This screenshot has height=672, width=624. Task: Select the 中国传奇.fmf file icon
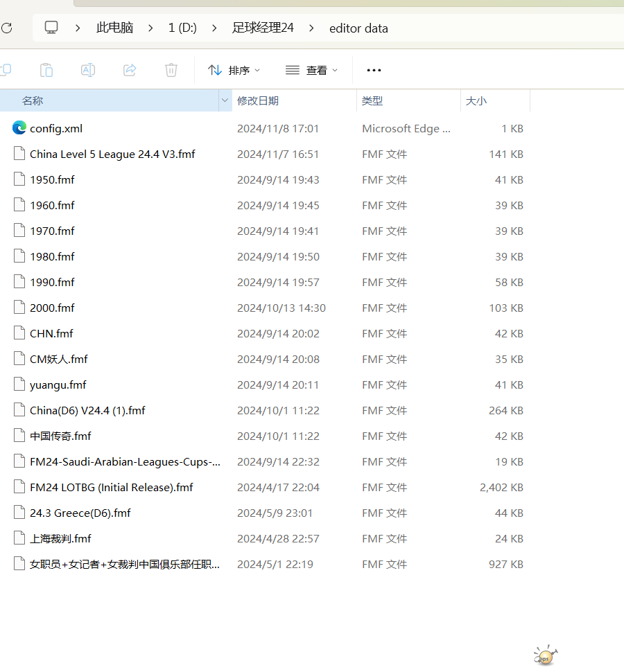(x=19, y=436)
